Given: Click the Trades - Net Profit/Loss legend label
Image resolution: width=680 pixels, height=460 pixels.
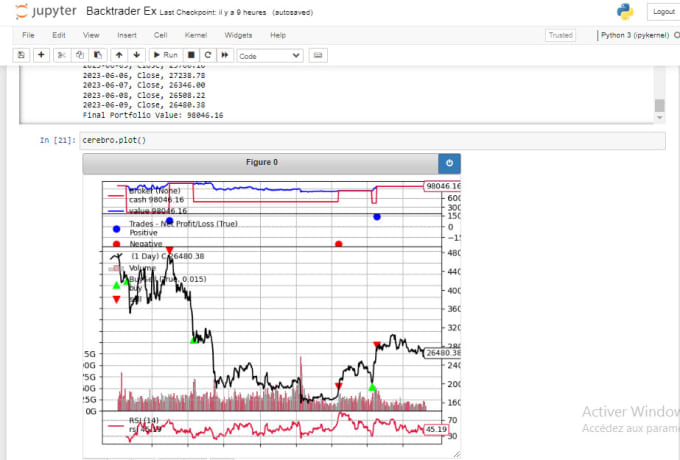Looking at the screenshot, I should [x=183, y=224].
